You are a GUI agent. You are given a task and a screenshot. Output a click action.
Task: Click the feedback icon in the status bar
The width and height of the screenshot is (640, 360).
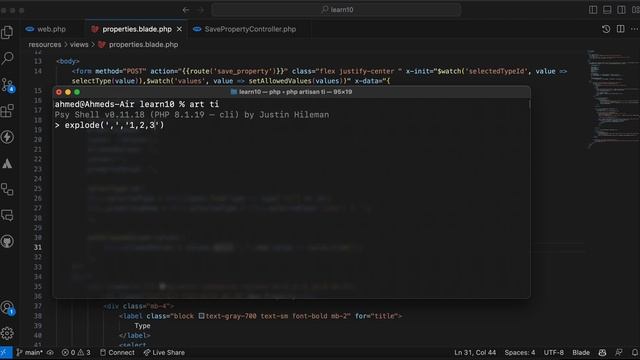point(619,353)
